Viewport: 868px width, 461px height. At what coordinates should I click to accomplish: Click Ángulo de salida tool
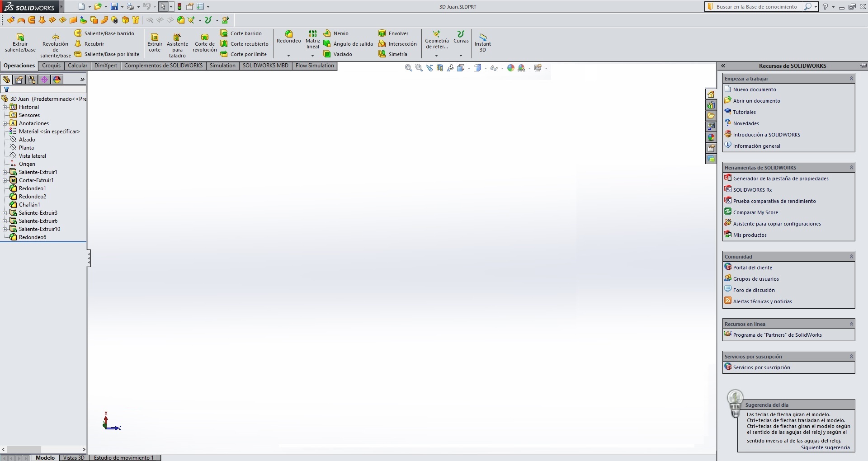tap(348, 44)
